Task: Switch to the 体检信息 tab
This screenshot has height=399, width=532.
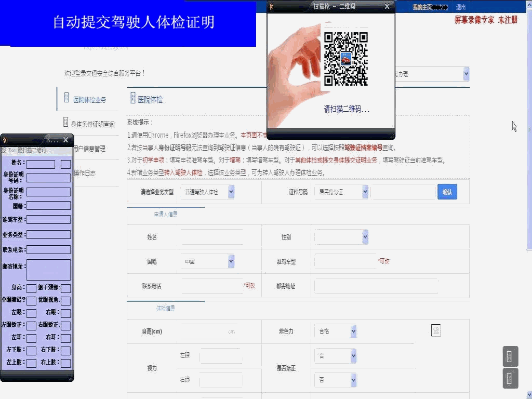Action: tap(166, 308)
